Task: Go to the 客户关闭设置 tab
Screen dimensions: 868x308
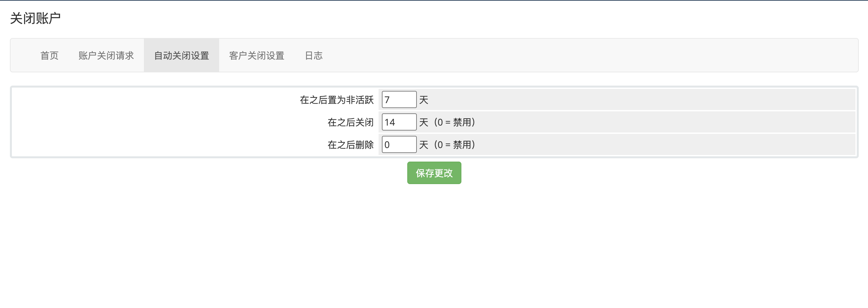Action: click(256, 55)
